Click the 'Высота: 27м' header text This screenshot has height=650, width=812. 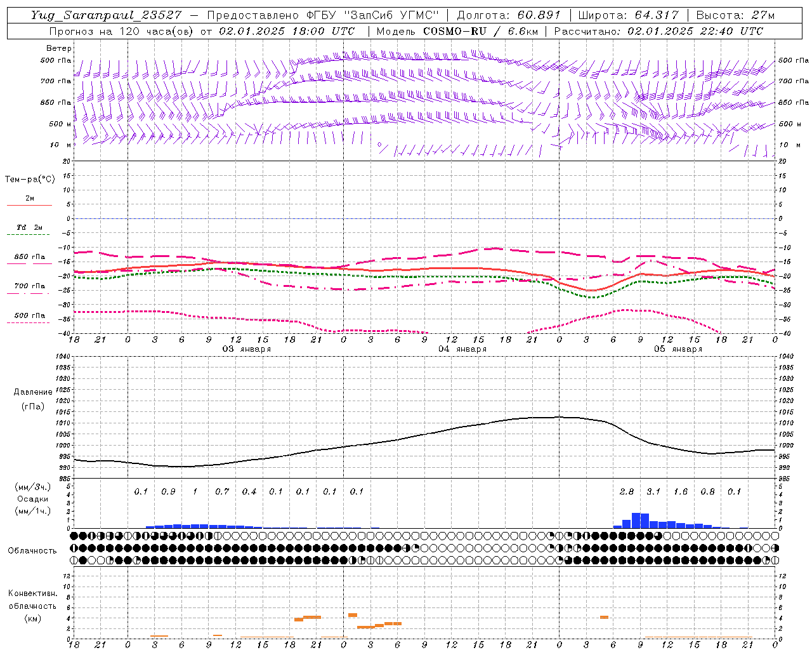click(735, 15)
